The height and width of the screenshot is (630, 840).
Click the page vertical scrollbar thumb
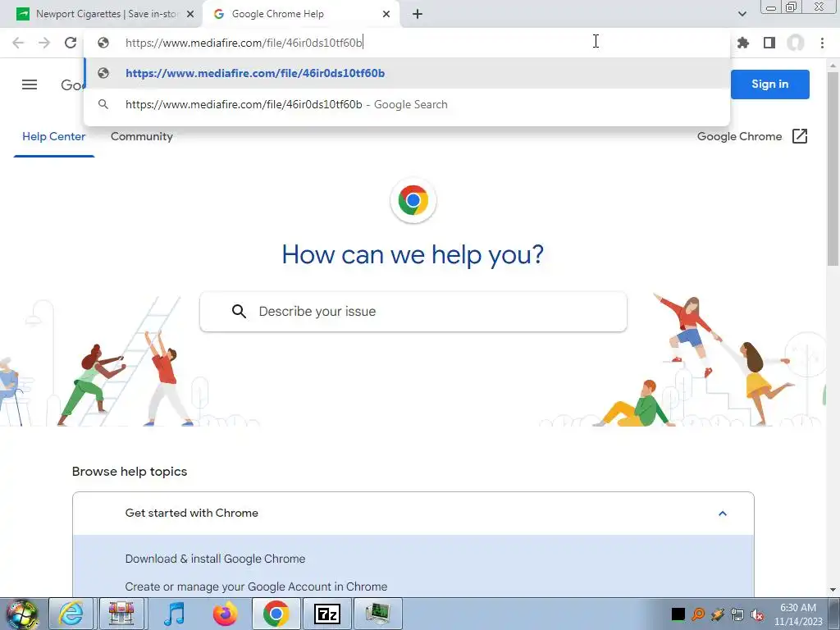(x=833, y=169)
